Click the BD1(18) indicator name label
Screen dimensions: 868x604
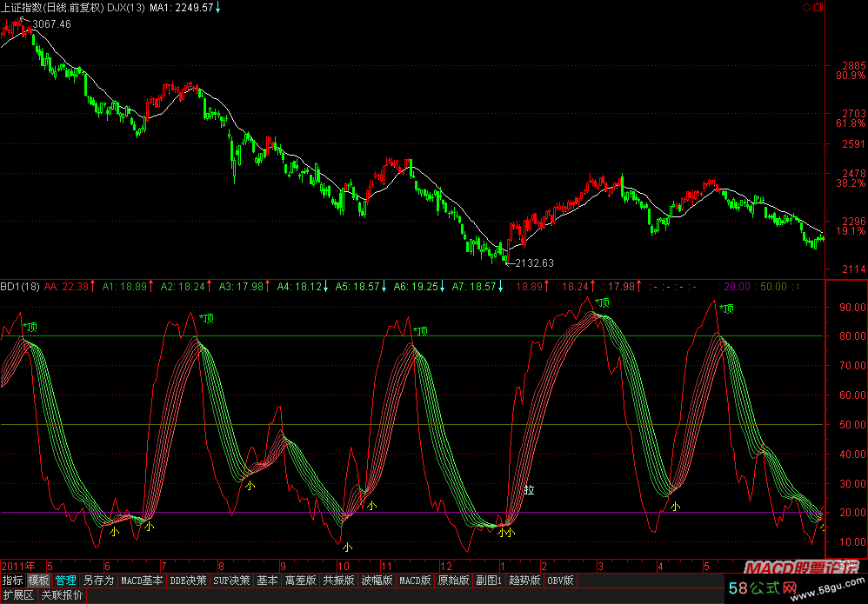[x=19, y=285]
